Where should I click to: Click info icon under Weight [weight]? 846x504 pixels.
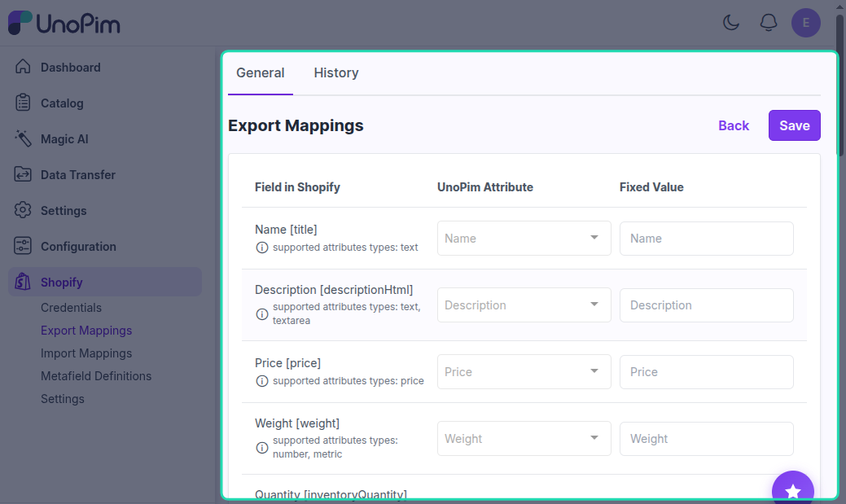(261, 447)
